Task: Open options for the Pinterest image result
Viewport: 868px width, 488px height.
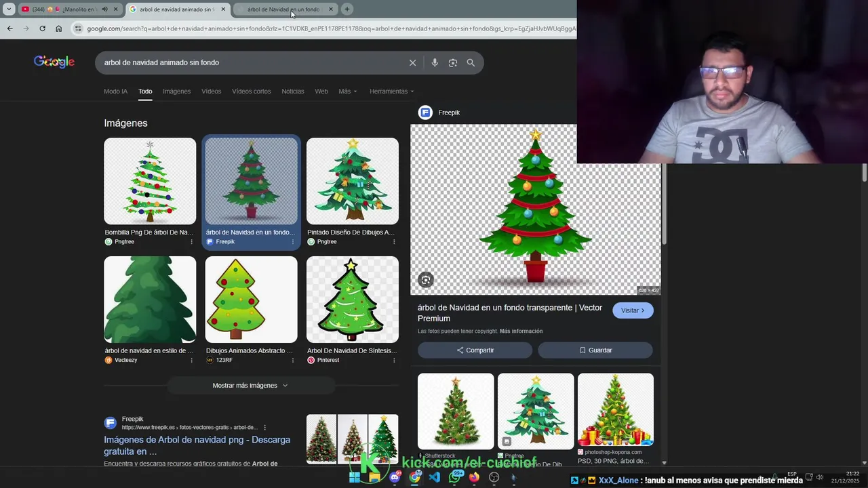Action: (394, 360)
